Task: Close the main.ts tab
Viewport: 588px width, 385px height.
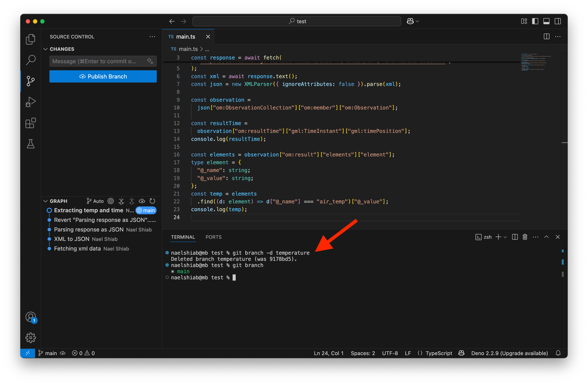Action: (208, 37)
